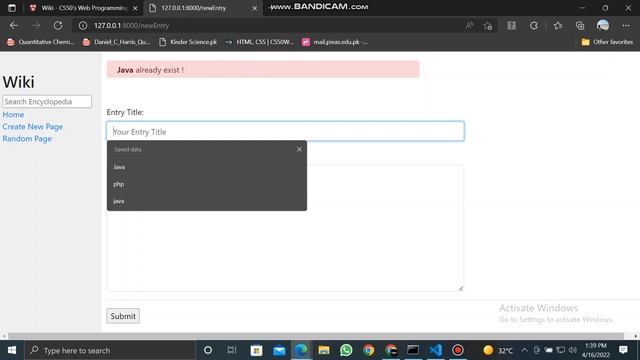The width and height of the screenshot is (640, 360).
Task: Close the Wiki - CS50 tab
Action: click(135, 8)
